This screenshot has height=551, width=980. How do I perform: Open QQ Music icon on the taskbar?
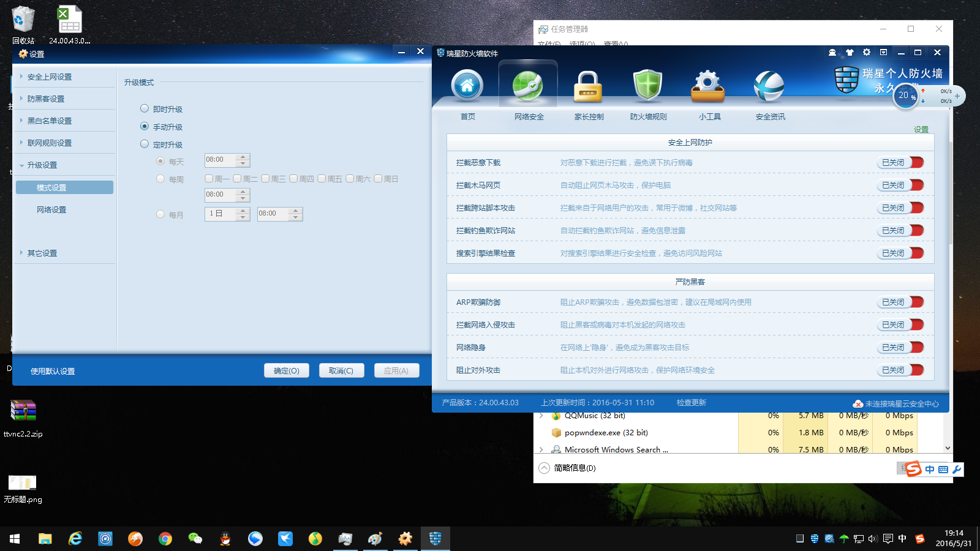pos(315,539)
